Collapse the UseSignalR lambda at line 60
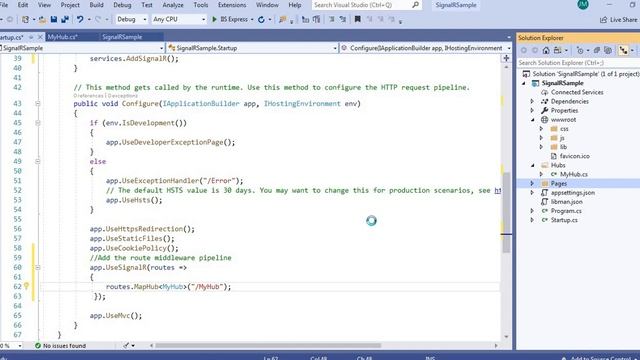 (x=38, y=267)
